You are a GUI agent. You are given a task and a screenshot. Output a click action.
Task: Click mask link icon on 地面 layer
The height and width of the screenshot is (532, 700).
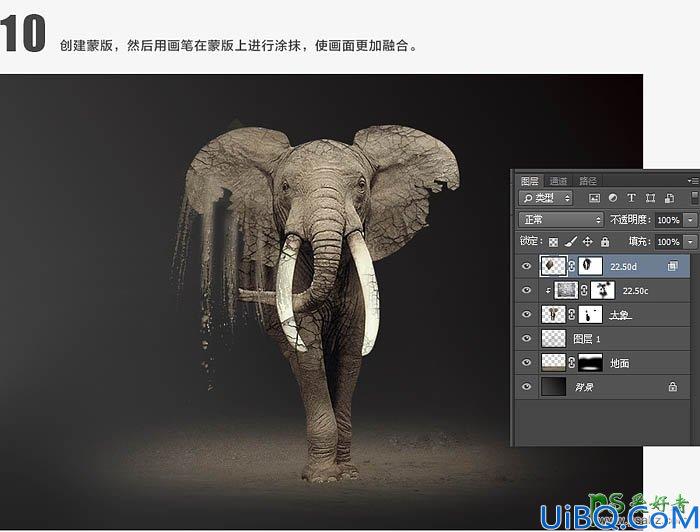pos(572,363)
